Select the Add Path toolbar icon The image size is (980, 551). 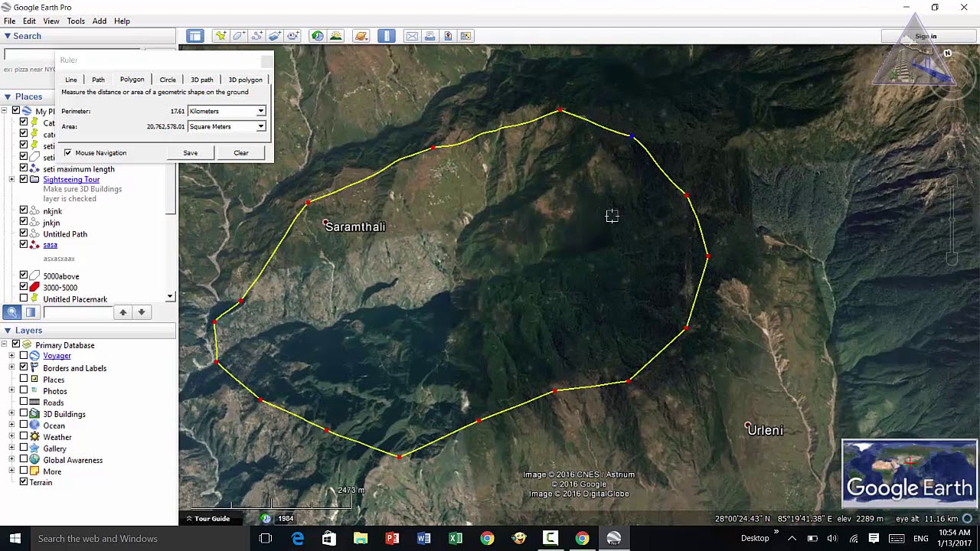[257, 36]
